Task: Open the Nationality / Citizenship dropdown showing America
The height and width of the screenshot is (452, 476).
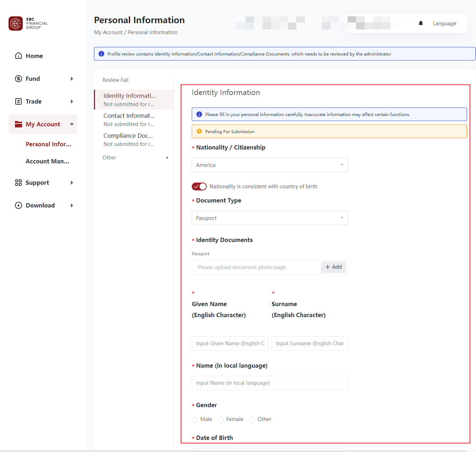Action: pos(269,165)
